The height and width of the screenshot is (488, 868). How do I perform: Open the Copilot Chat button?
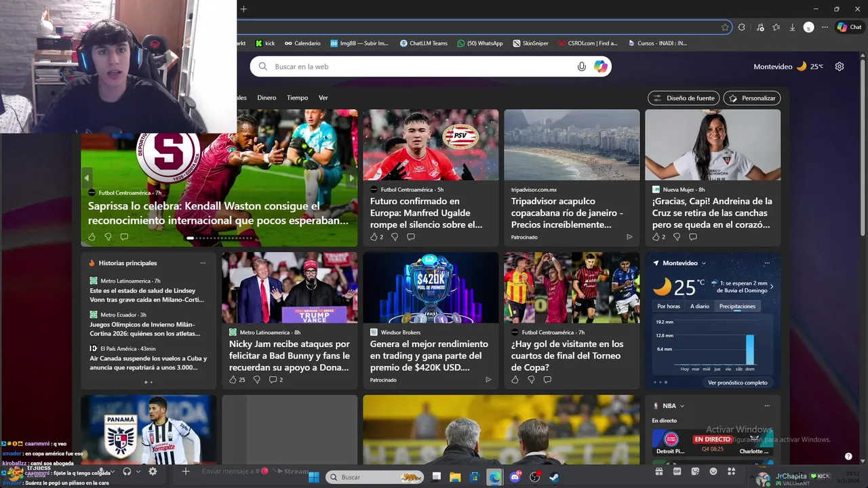tap(849, 27)
